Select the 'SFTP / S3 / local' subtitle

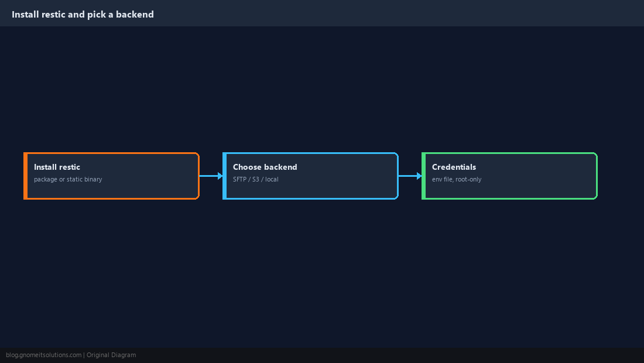coord(255,179)
